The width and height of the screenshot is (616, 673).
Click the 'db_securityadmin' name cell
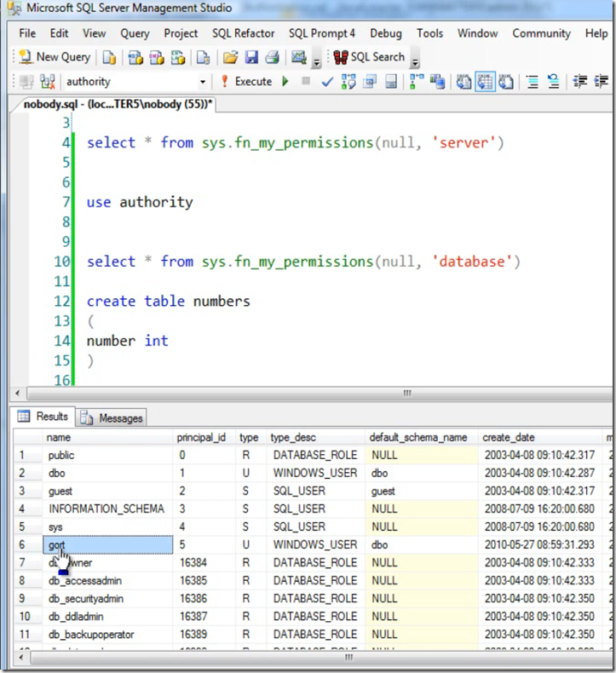pos(107,598)
